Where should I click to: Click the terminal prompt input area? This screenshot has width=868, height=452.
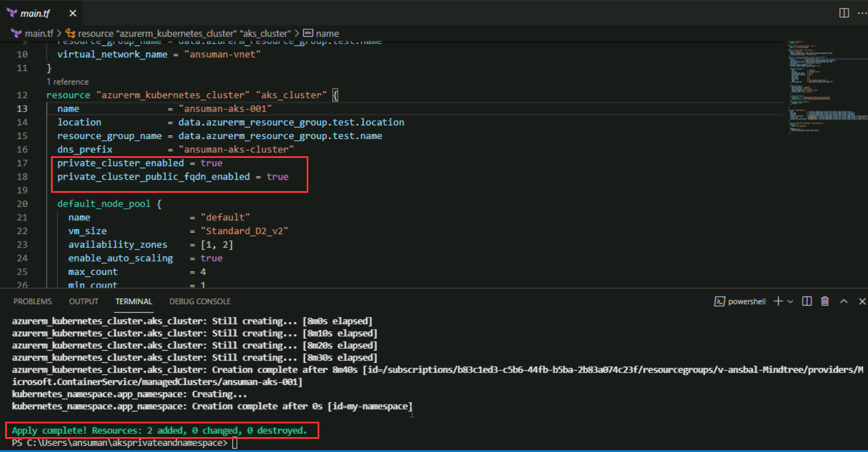(x=235, y=443)
